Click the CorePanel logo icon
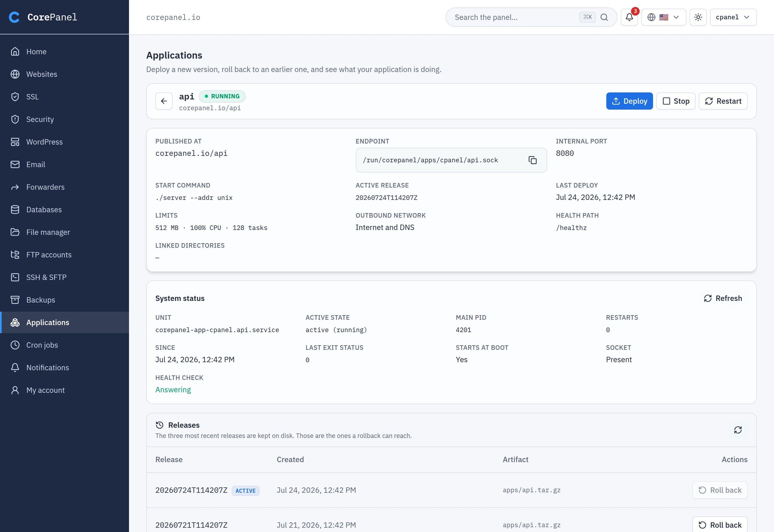This screenshot has width=774, height=532. (x=14, y=17)
